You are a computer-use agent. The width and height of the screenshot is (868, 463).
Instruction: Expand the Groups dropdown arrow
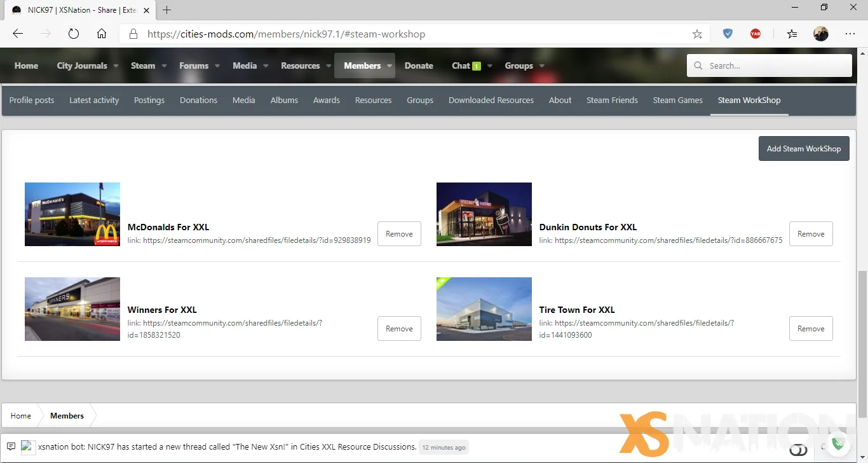pyautogui.click(x=542, y=66)
